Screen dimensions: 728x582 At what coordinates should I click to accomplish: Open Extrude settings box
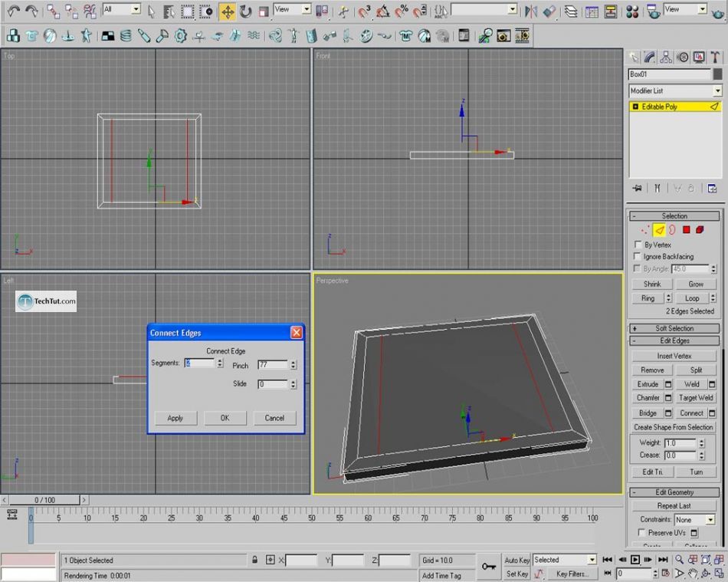(668, 384)
